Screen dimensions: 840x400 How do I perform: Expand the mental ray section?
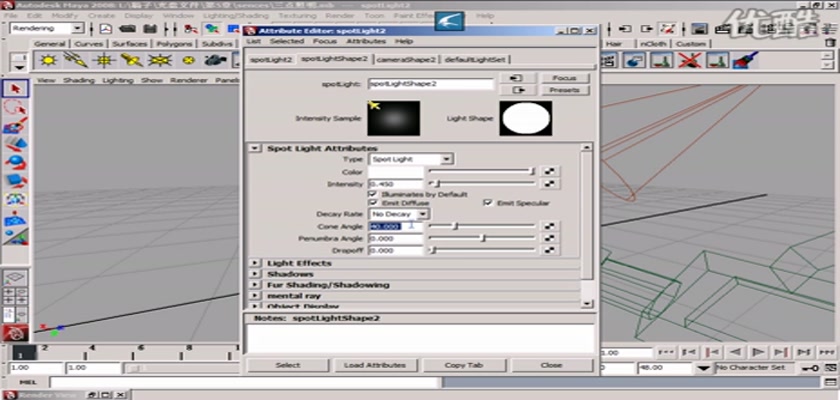256,296
